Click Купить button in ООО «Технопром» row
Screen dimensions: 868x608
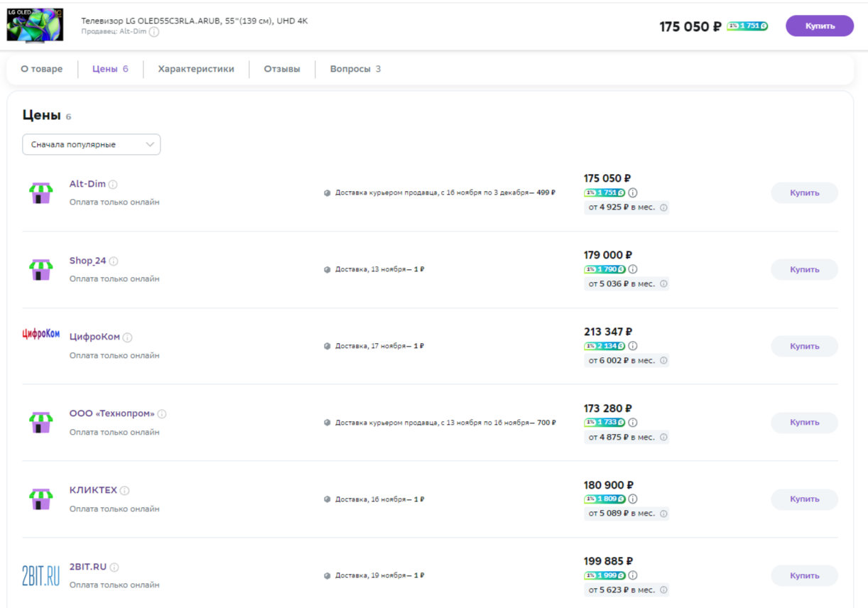coord(804,422)
